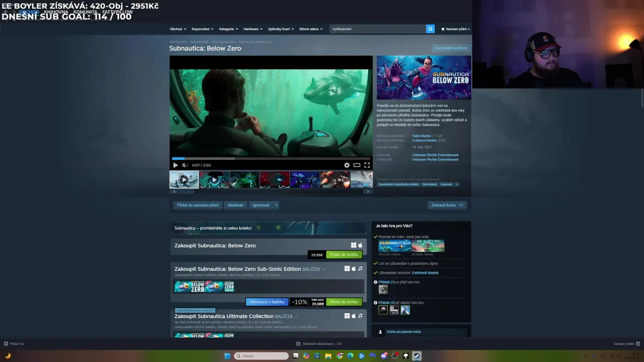Open KOMUNITA tab in Steam header
644x362 pixels.
(86, 12)
